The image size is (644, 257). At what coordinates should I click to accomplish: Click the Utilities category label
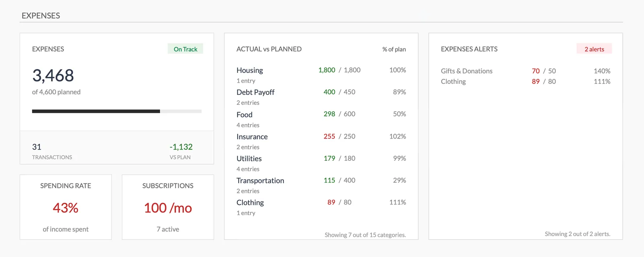(x=249, y=159)
